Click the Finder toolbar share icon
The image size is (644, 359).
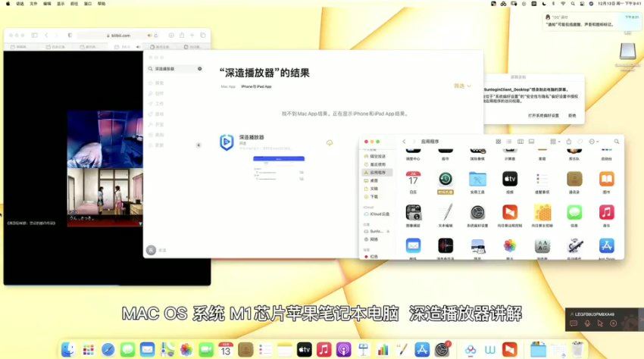click(x=569, y=142)
